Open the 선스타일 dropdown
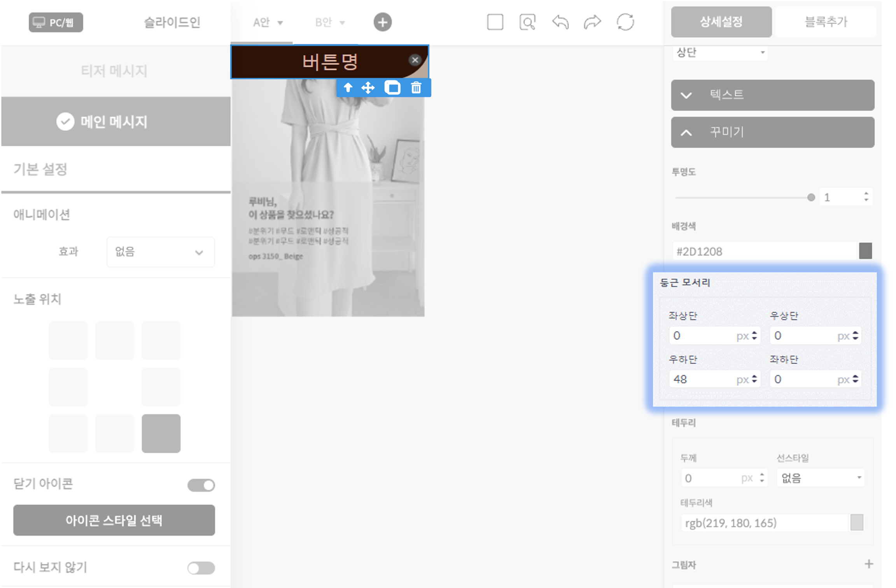Image resolution: width=896 pixels, height=588 pixels. 821,478
